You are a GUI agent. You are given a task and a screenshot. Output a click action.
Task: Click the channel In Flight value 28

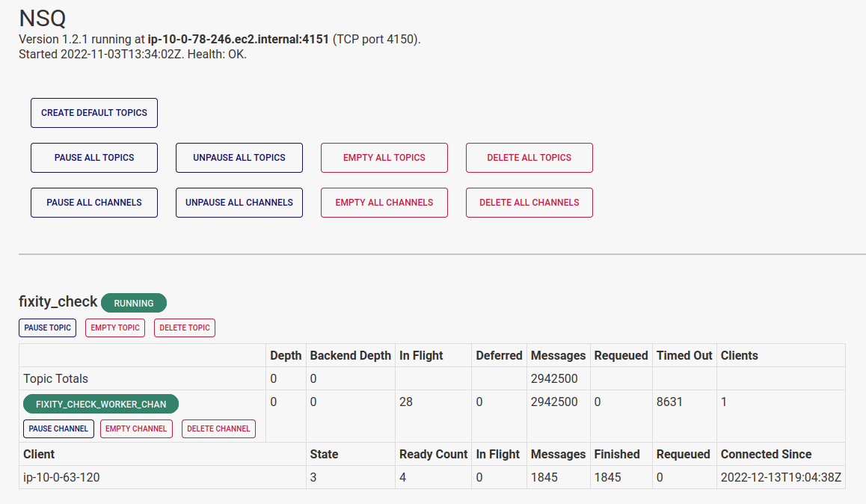coord(406,402)
